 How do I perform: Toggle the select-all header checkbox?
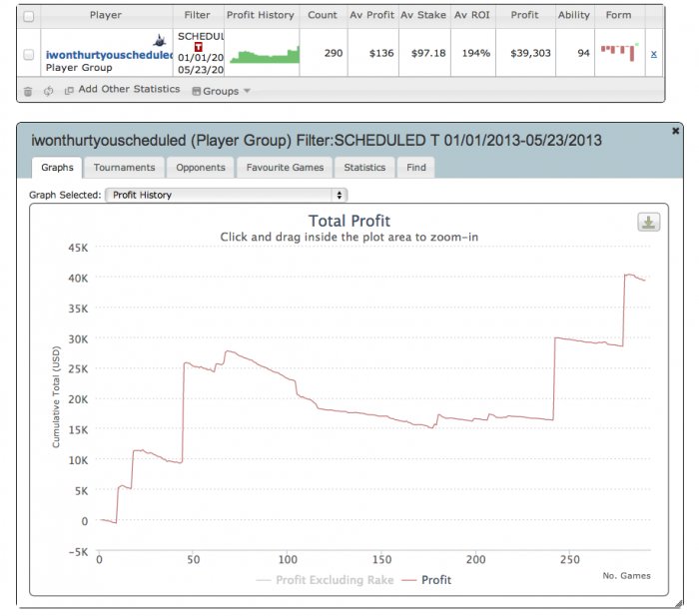tap(29, 17)
